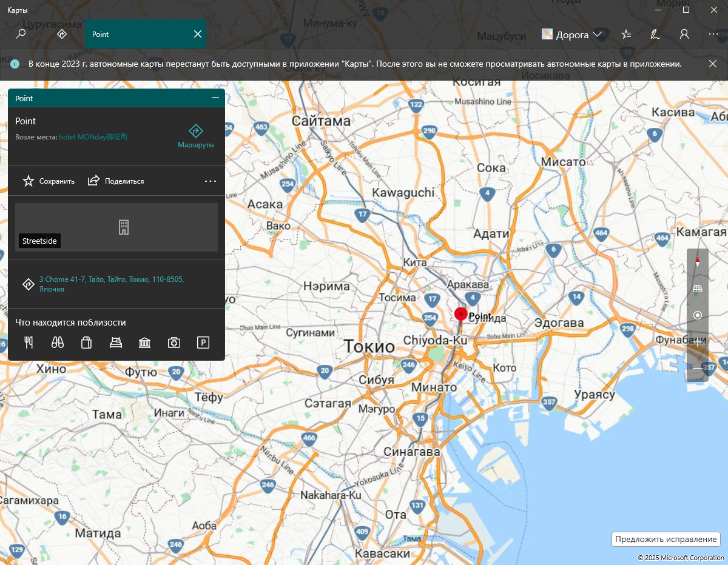This screenshot has width=728, height=565.
Task: Find nearby shopping bag icon
Action: pyautogui.click(x=86, y=343)
